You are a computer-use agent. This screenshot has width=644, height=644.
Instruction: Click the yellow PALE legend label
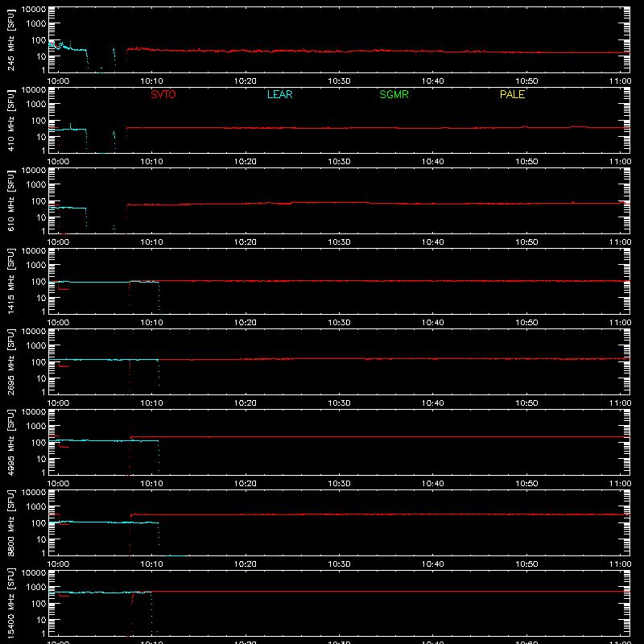(x=512, y=94)
